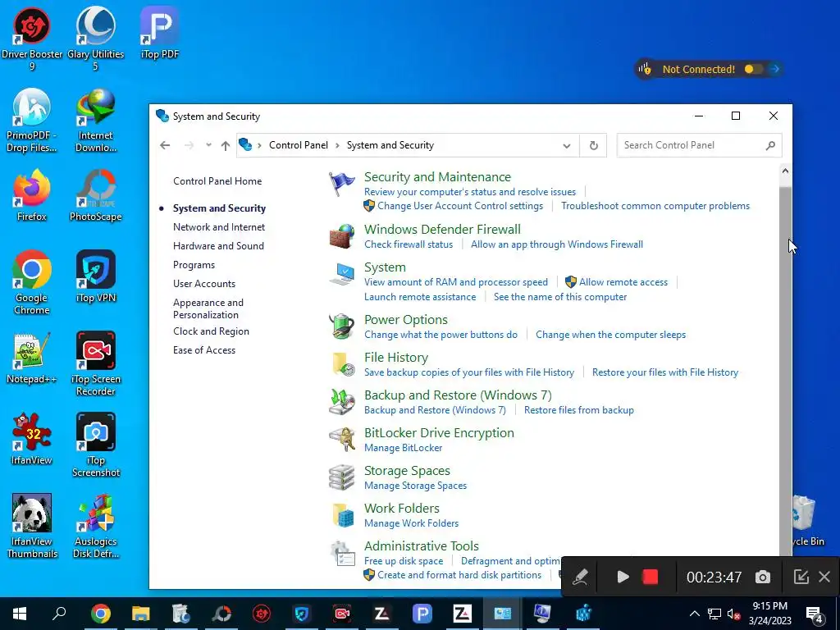Open iTop Screenshot desktop icon
This screenshot has height=630, width=840.
click(x=96, y=445)
